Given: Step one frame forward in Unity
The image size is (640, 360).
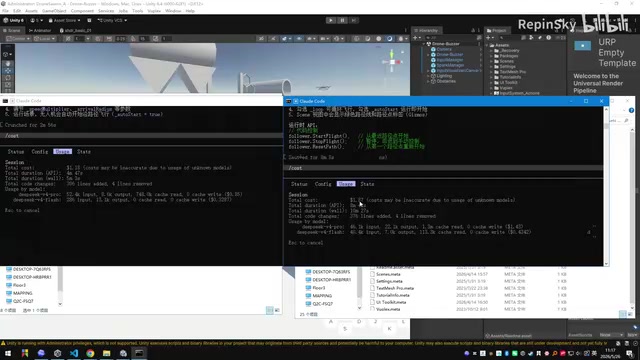Looking at the screenshot, I should 353,20.
